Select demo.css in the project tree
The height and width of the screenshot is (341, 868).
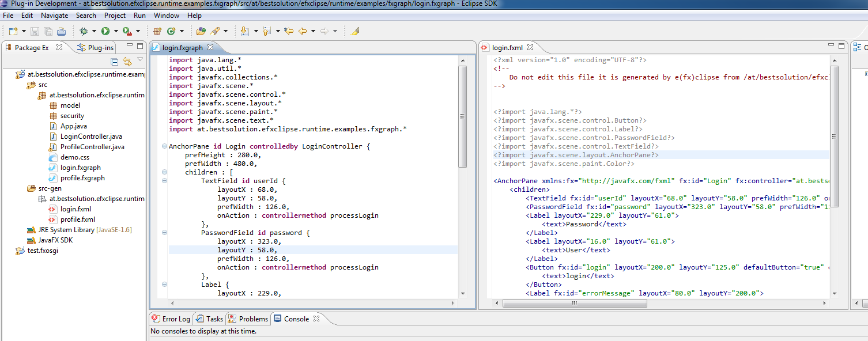click(74, 157)
